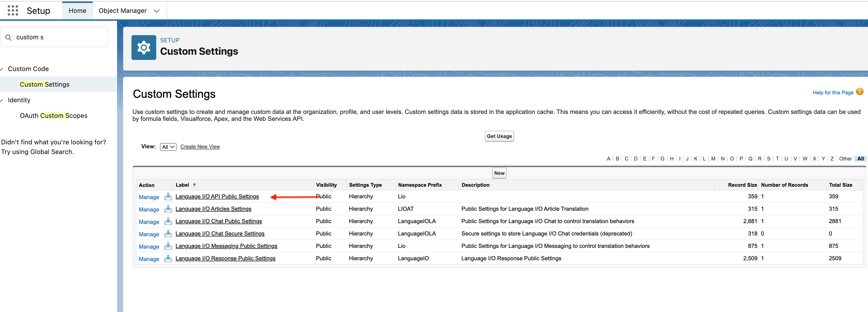Click download icon for Language I/O API Public Settings
Viewport: 868px width, 312px height.
point(168,196)
